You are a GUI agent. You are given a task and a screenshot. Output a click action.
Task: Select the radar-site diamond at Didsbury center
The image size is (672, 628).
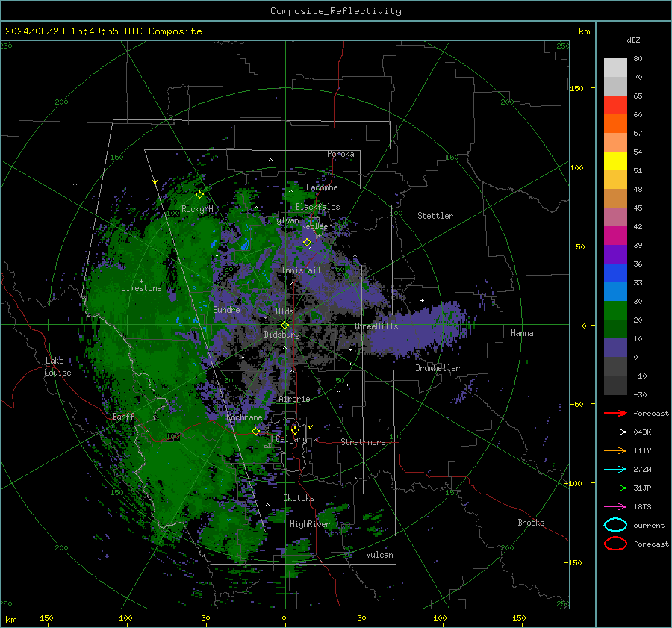284,326
